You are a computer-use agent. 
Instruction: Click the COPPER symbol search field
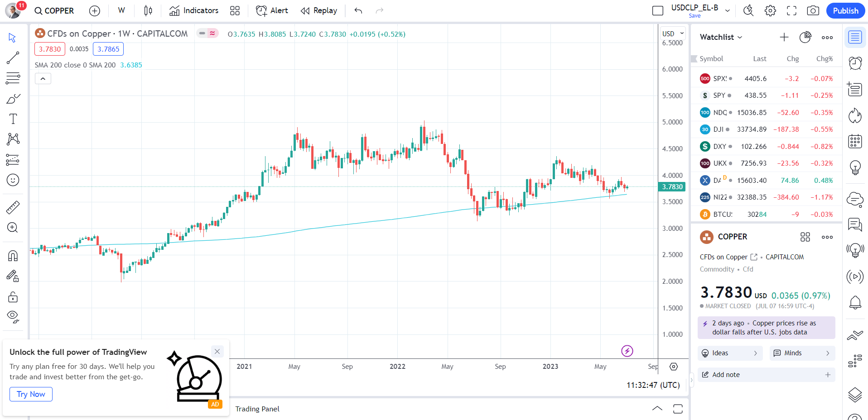[54, 10]
